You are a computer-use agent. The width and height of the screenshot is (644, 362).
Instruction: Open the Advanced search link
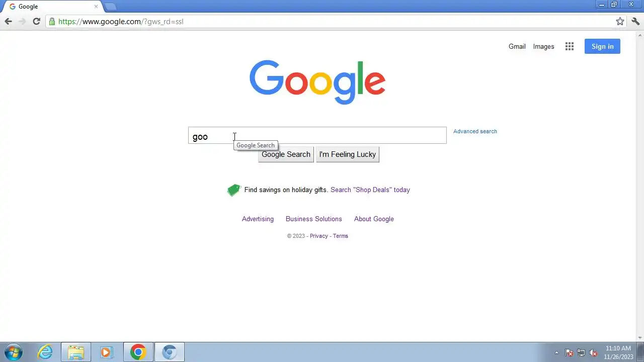[x=475, y=131]
